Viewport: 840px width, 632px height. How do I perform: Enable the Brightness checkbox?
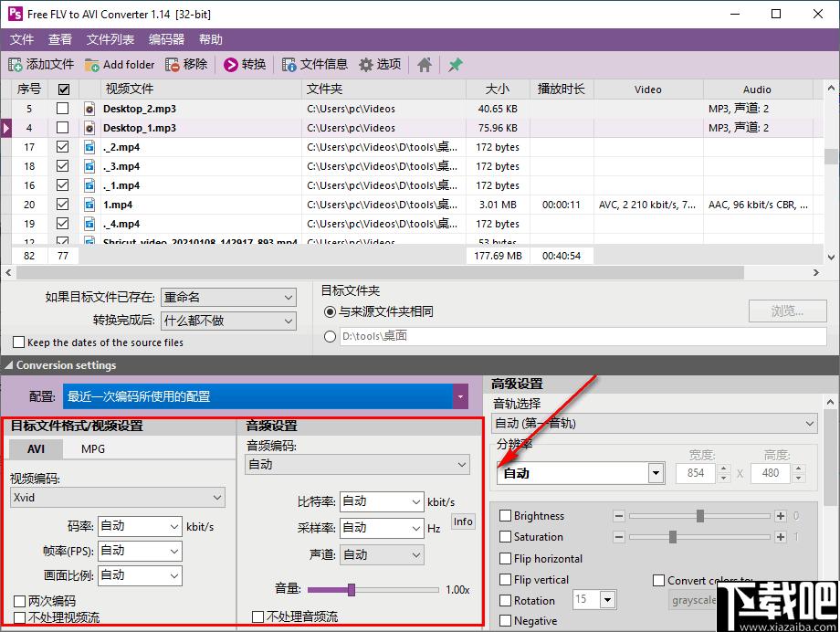(505, 516)
